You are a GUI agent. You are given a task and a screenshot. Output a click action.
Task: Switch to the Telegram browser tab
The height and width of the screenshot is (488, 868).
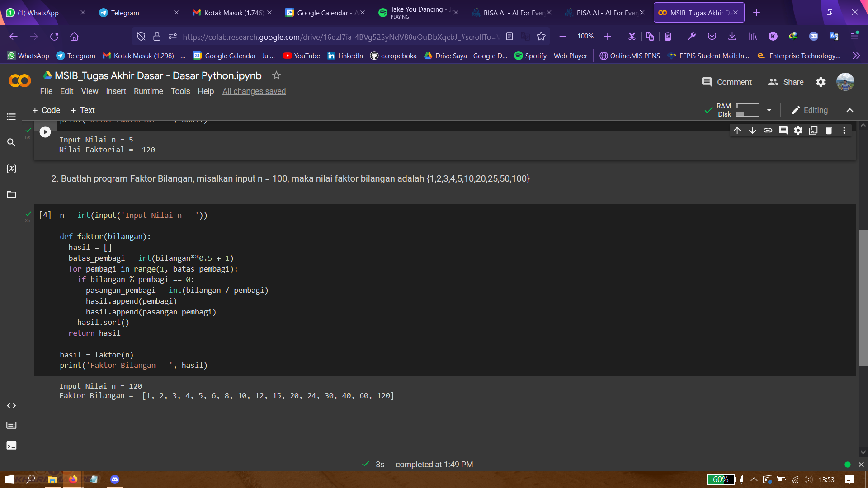pyautogui.click(x=125, y=13)
